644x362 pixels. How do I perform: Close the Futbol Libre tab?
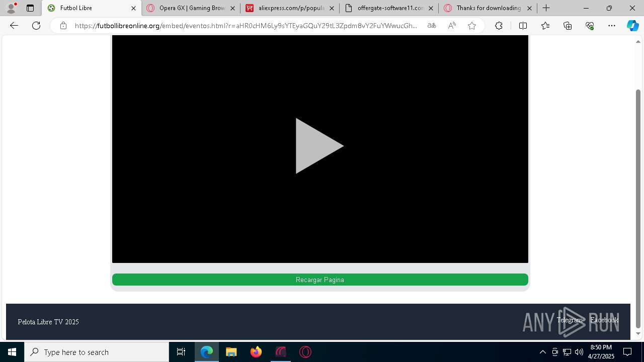coord(133,8)
